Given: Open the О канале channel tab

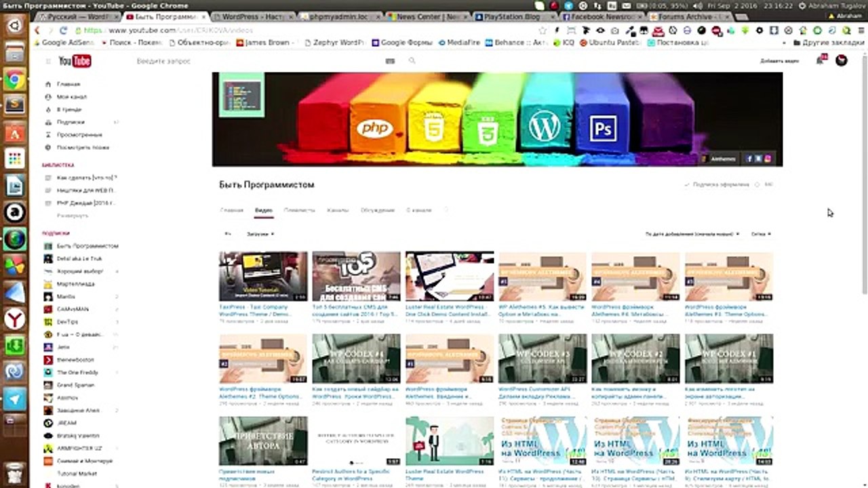Looking at the screenshot, I should (x=418, y=210).
